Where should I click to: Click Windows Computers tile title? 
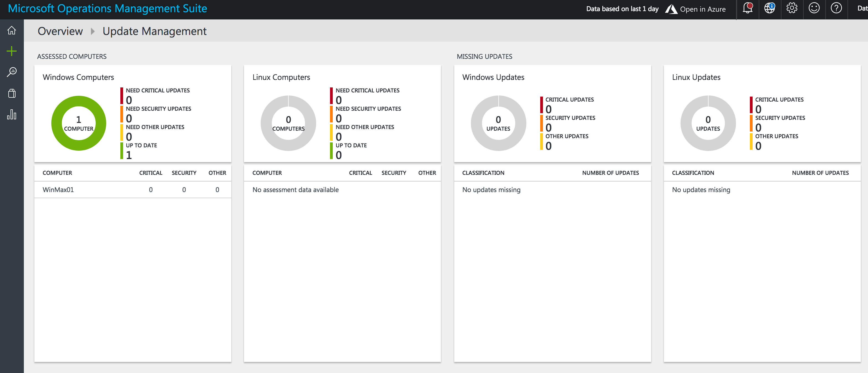(x=78, y=77)
